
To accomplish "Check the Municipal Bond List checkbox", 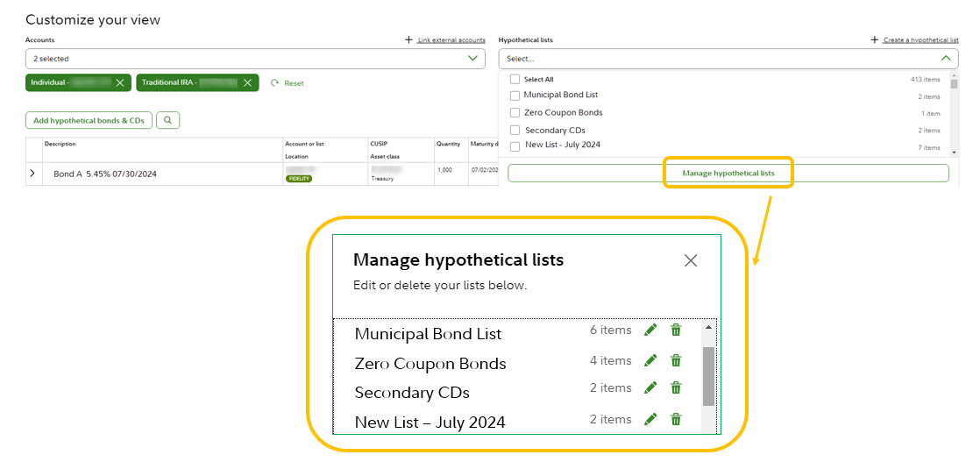I will coord(515,96).
